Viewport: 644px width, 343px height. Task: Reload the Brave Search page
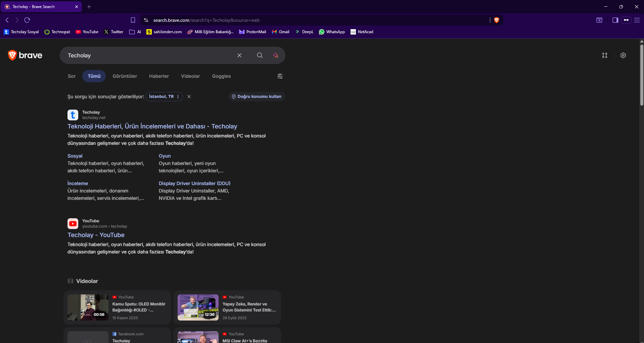[x=27, y=20]
